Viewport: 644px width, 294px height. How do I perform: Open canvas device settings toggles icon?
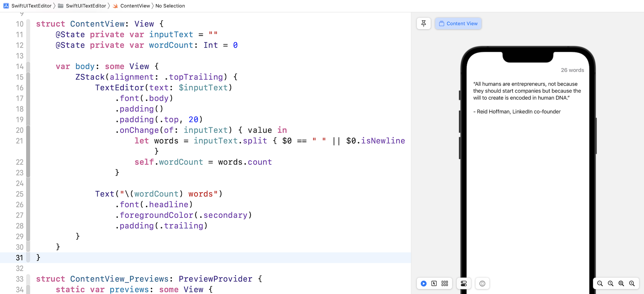pos(464,284)
